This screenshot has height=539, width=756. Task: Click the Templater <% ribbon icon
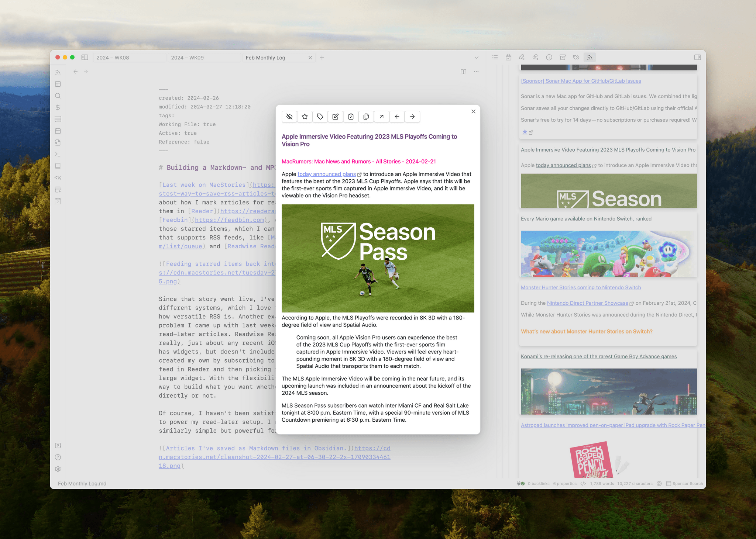point(58,178)
